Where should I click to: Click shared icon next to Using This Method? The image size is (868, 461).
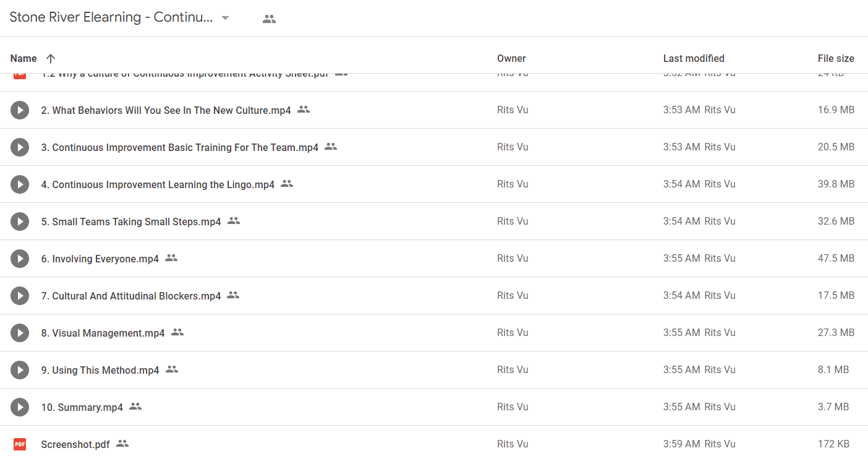point(172,369)
